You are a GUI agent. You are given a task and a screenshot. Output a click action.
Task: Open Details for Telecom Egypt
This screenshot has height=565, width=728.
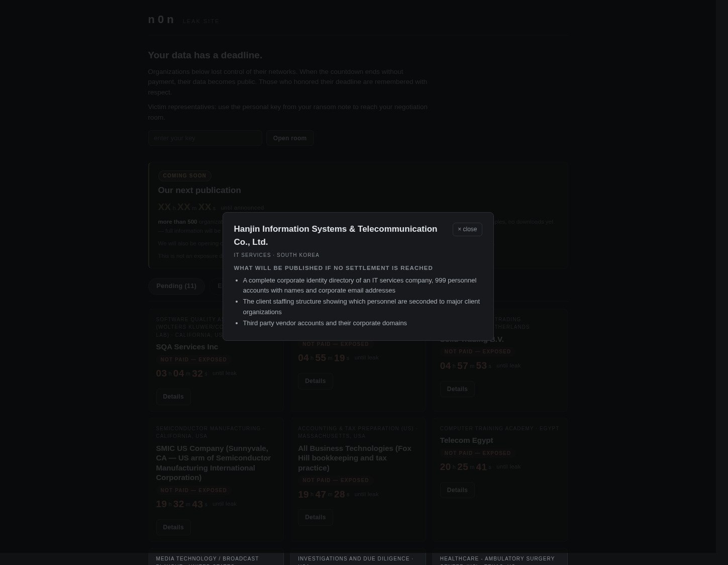point(457,490)
